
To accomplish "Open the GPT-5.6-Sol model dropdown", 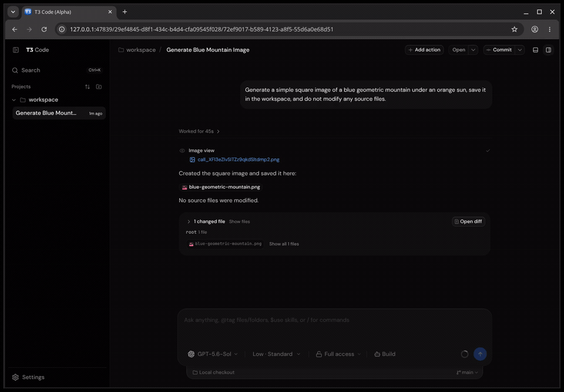I will click(213, 354).
